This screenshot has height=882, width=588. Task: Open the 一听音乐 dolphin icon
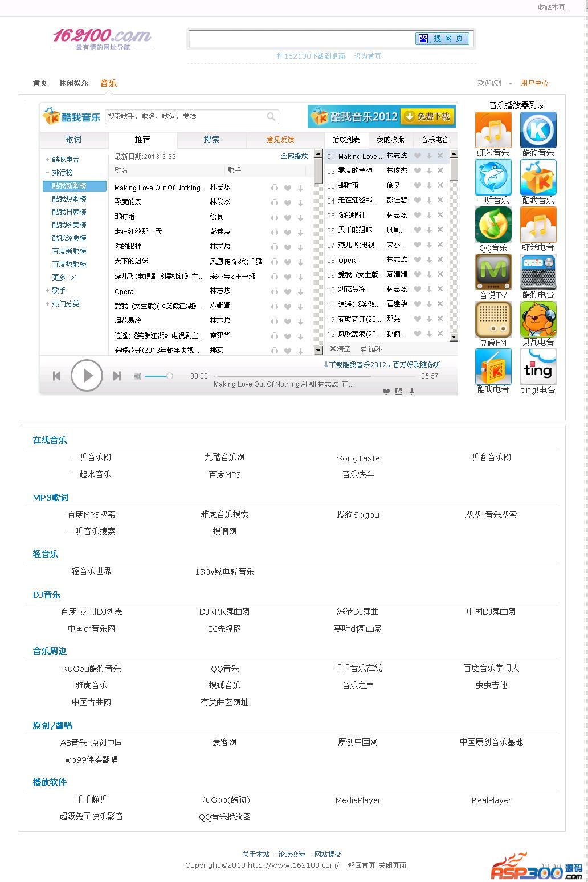click(x=493, y=177)
